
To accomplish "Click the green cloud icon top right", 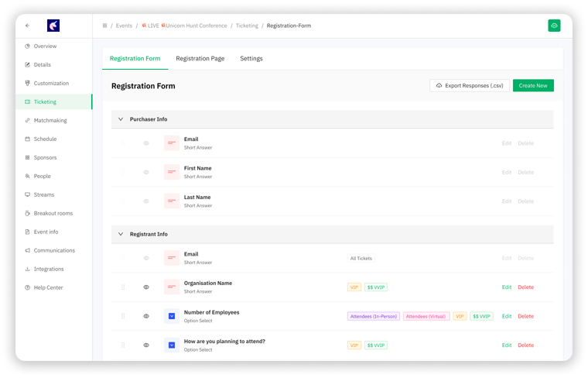I will 554,26.
